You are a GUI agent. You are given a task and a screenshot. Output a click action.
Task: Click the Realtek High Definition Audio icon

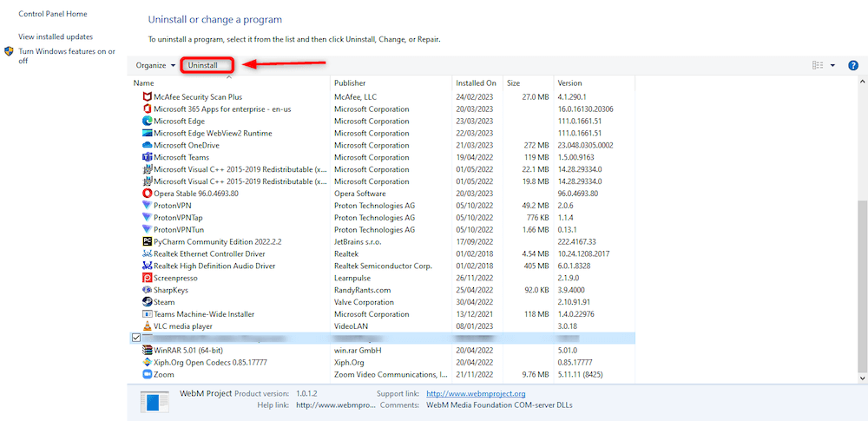(148, 266)
